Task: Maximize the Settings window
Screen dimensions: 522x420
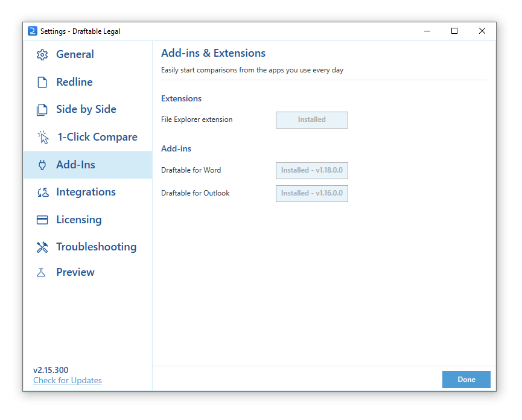Action: coord(454,31)
